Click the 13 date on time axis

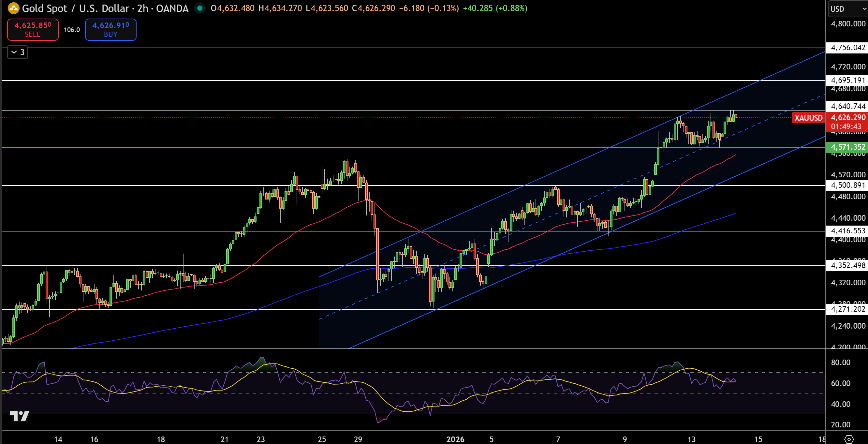point(691,439)
